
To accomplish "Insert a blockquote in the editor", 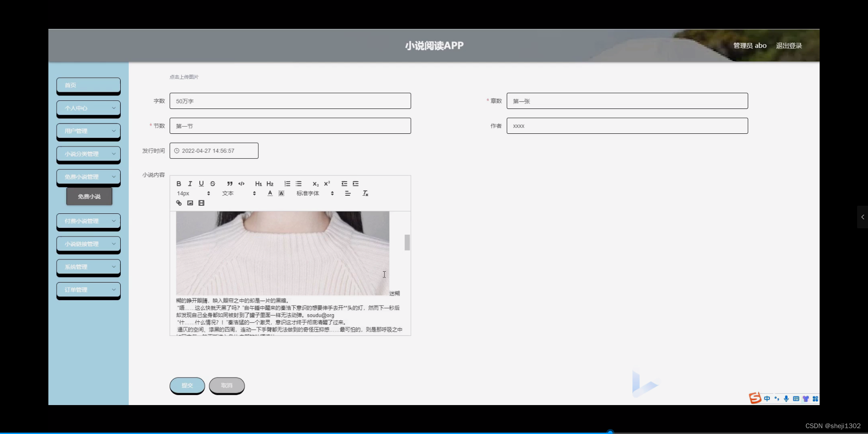I will [230, 184].
